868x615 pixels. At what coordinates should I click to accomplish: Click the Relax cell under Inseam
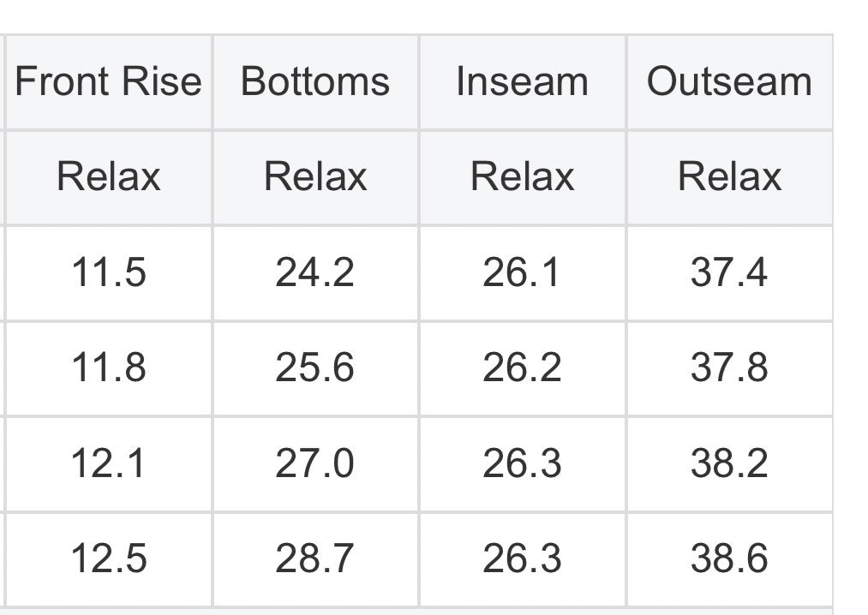click(x=522, y=177)
